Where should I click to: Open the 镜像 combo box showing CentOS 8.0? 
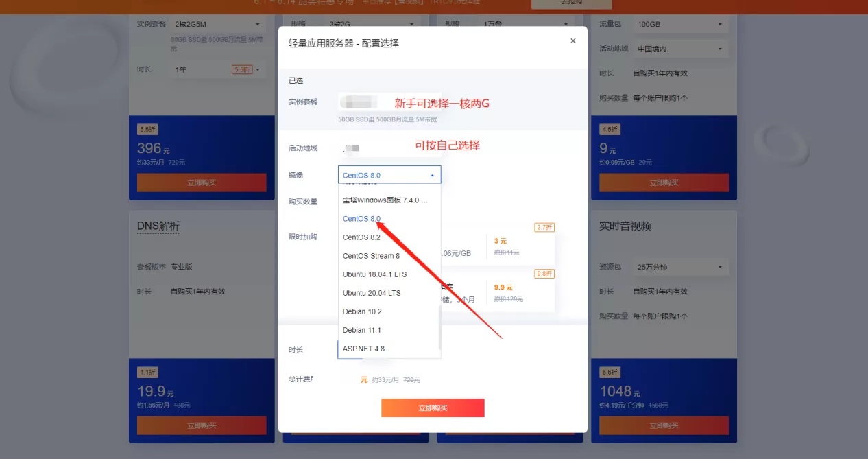[389, 175]
